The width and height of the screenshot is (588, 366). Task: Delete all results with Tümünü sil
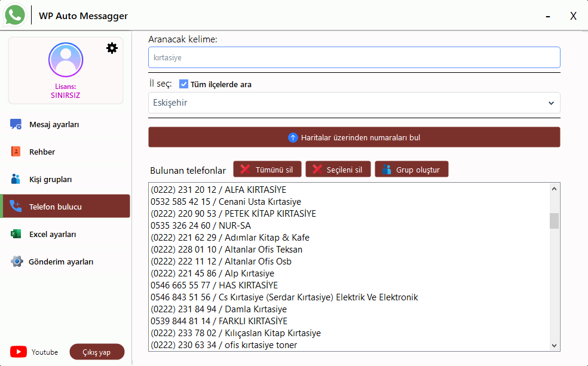pyautogui.click(x=267, y=170)
